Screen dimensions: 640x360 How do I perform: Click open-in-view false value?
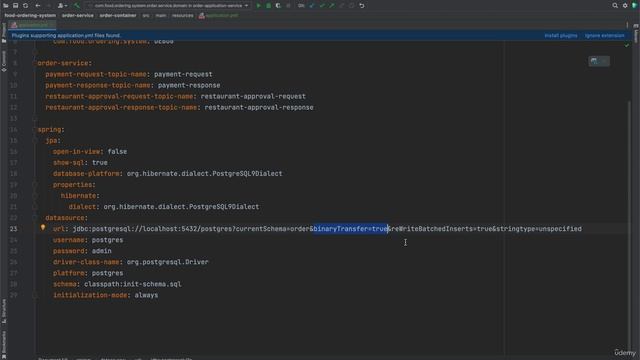coord(117,151)
